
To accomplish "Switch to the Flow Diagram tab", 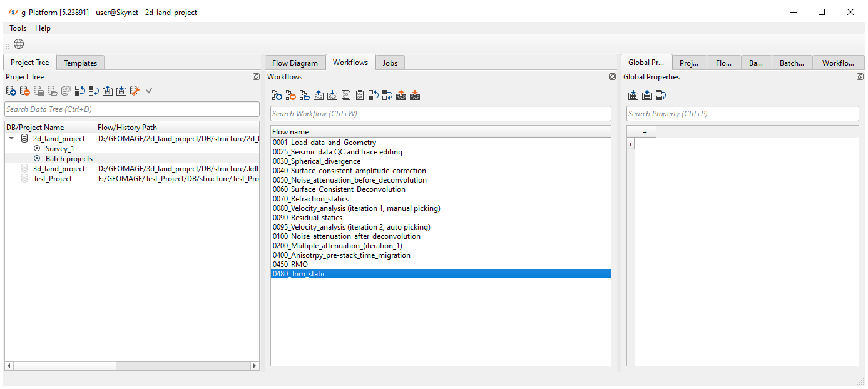I will point(295,63).
